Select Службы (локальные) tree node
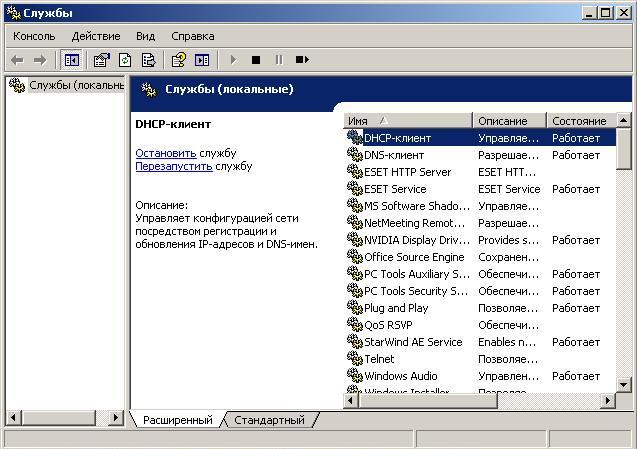 point(76,85)
